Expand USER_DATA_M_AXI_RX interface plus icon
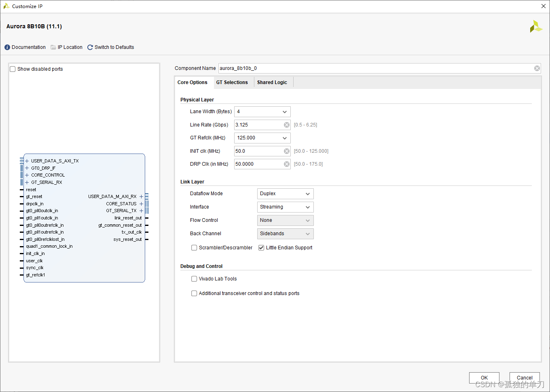The height and width of the screenshot is (392, 550). (x=141, y=196)
